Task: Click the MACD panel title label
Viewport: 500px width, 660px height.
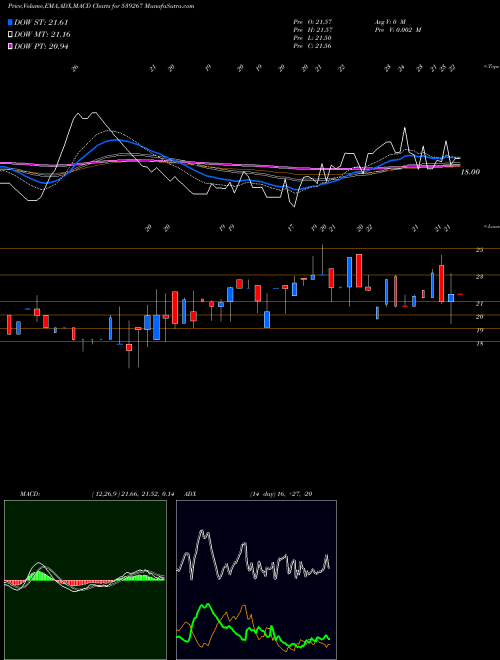Action: [30, 494]
